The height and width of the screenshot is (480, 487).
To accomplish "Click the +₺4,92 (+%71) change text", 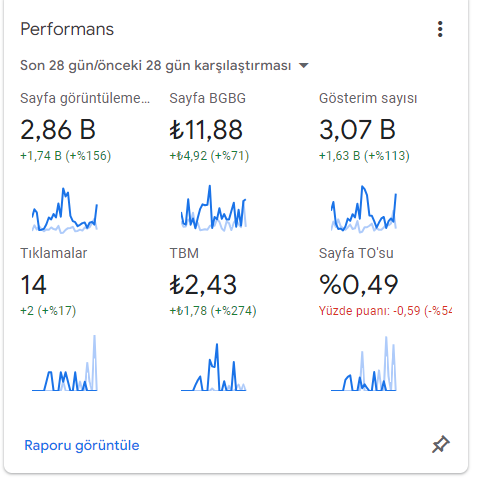I will click(209, 156).
